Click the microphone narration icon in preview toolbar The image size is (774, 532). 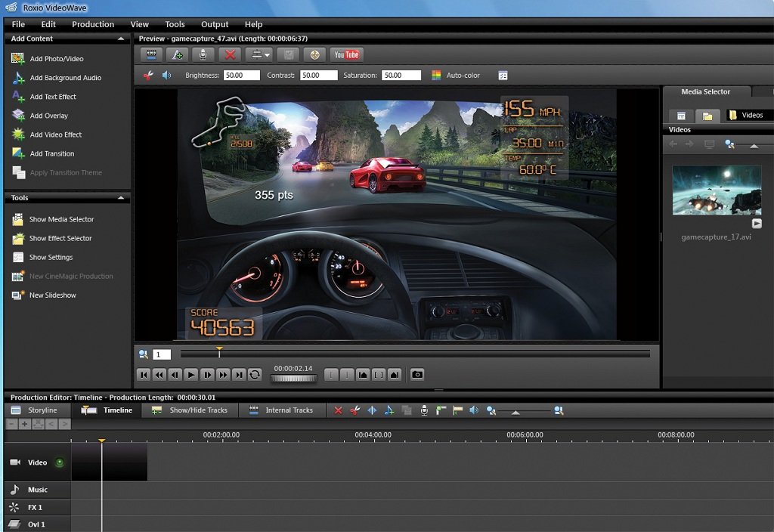[x=203, y=54]
